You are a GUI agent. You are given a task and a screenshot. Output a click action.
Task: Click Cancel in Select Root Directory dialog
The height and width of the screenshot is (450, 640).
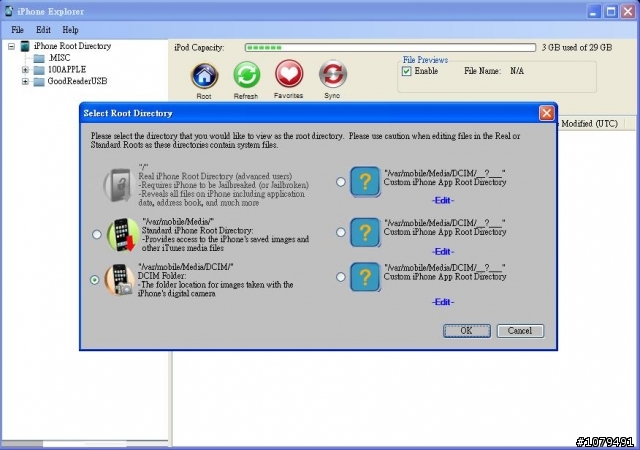[x=520, y=331]
